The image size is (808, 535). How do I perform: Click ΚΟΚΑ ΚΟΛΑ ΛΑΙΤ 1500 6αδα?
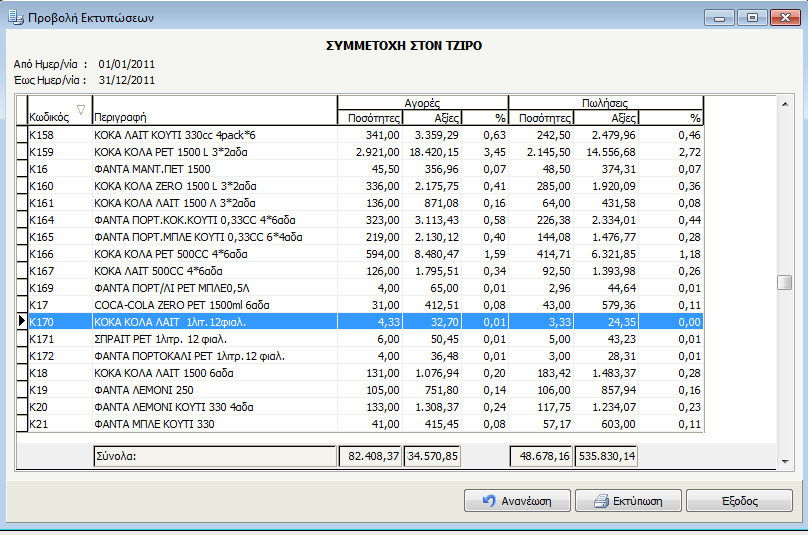215,373
